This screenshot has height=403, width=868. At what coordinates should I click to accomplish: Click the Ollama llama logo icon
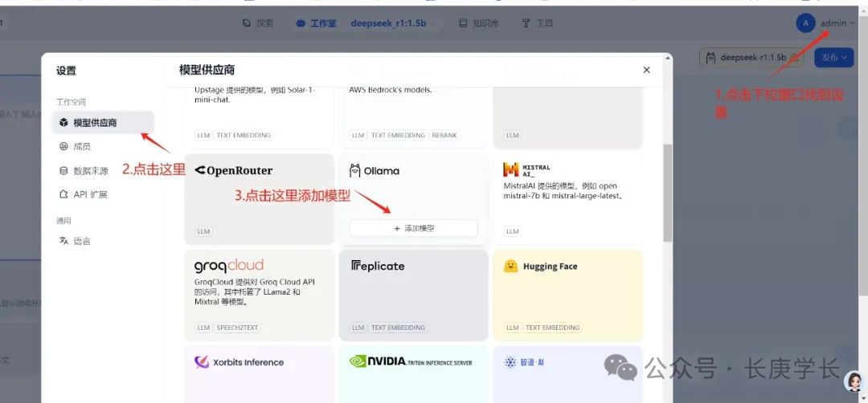coord(355,170)
